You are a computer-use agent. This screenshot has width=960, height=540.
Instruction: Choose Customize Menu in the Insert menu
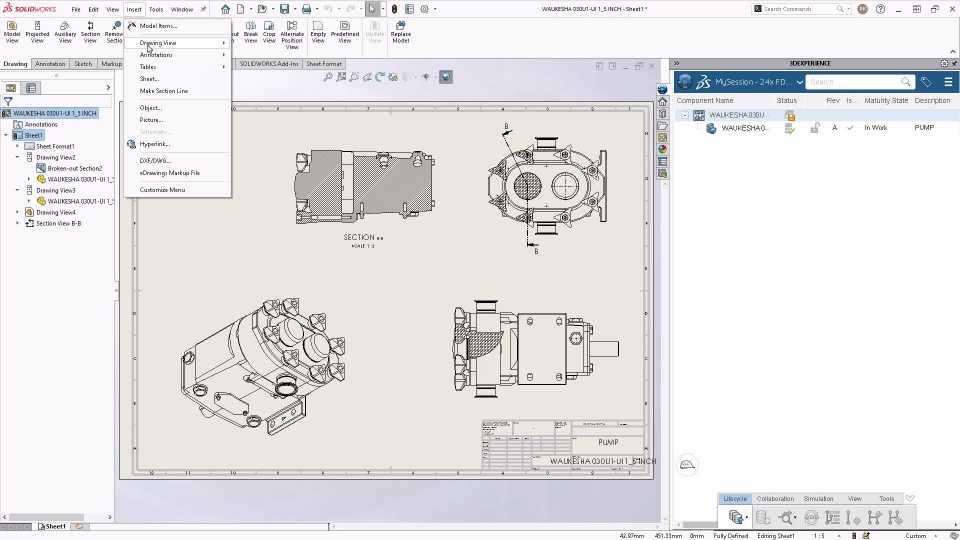tap(178, 190)
